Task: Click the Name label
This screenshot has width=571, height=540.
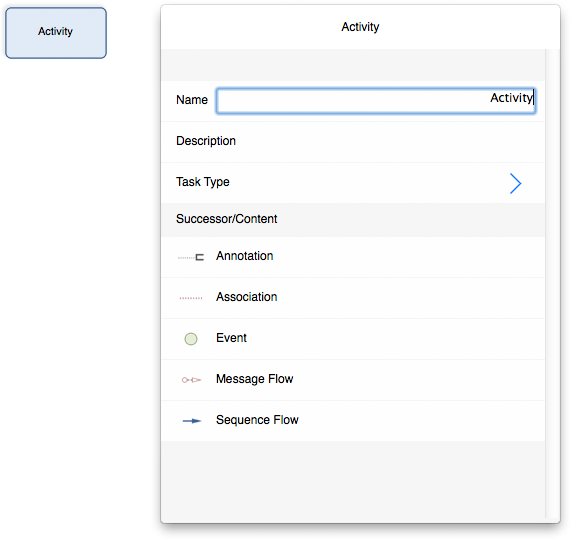Action: [192, 100]
